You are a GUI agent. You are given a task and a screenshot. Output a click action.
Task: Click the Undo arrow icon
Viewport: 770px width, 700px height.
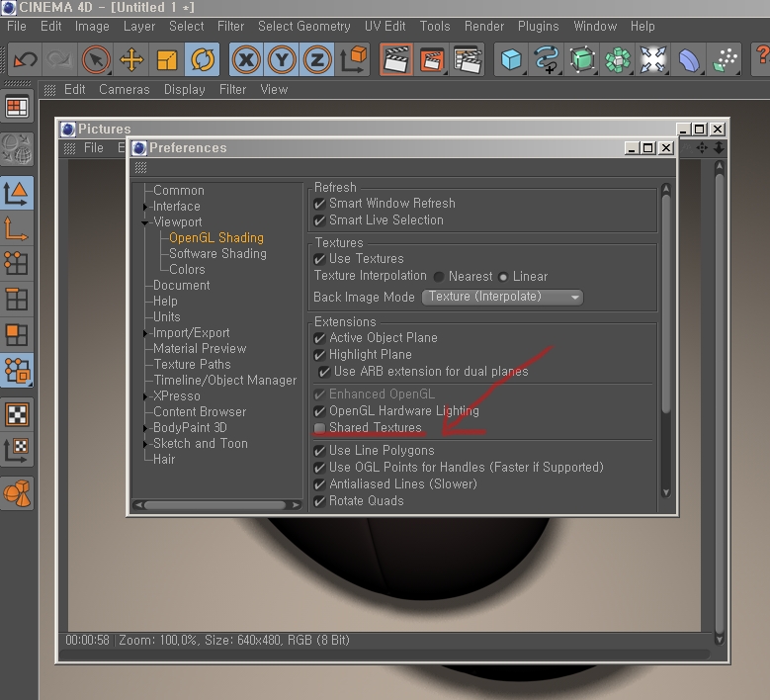tap(25, 59)
